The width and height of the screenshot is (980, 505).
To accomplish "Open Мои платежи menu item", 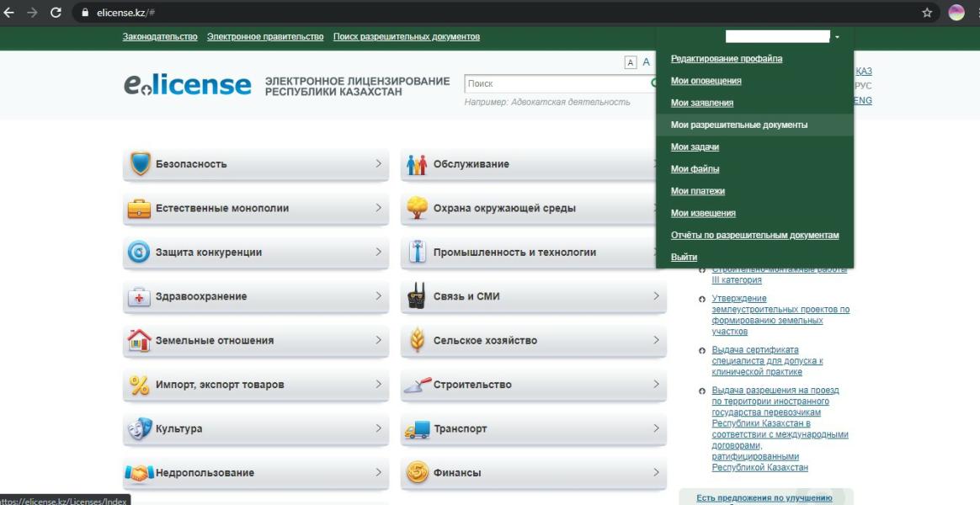I will coord(697,190).
